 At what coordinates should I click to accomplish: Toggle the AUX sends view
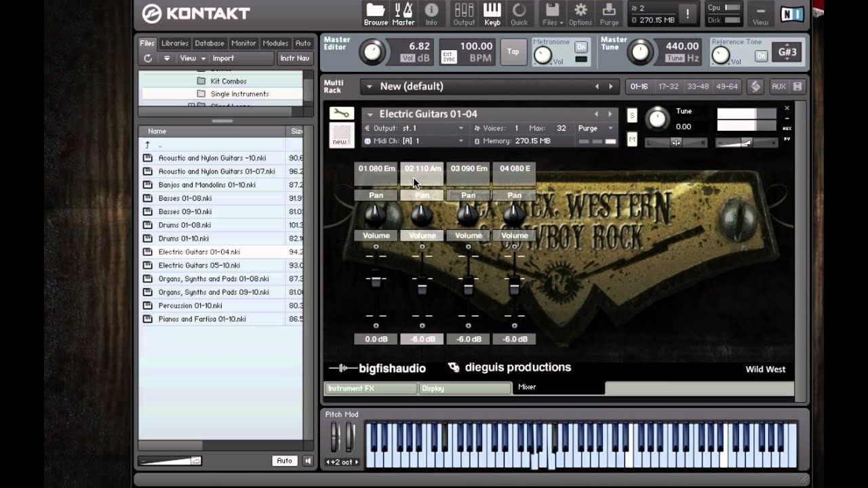778,86
